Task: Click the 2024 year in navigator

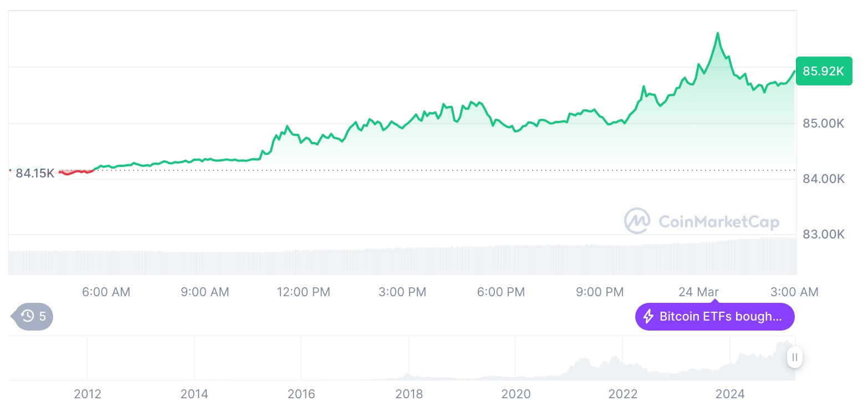Action: tap(730, 394)
